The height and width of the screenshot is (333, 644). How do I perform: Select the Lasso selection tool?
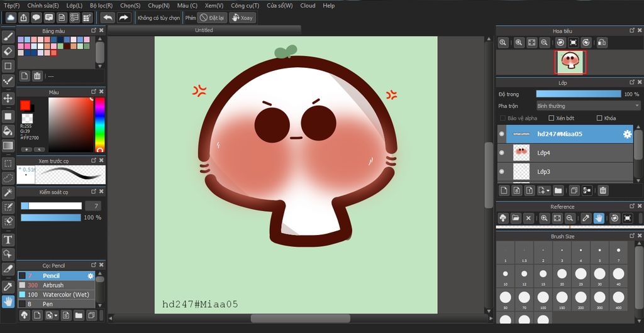tap(8, 178)
